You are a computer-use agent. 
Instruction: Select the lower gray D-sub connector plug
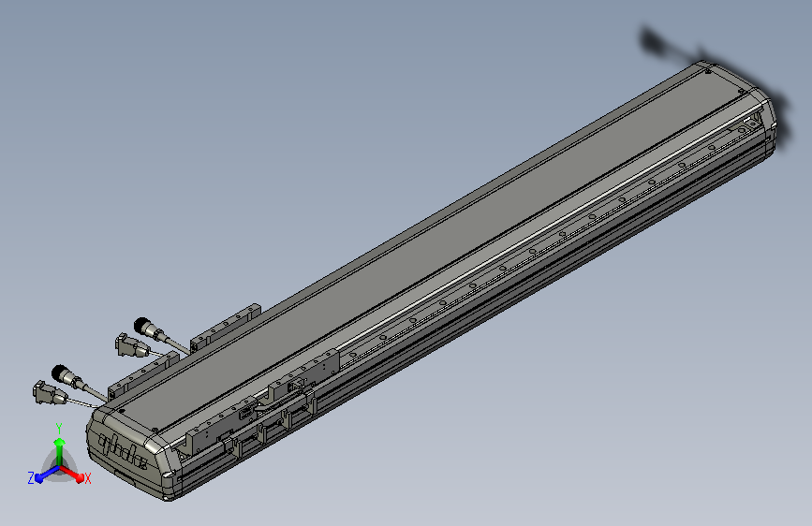50,392
